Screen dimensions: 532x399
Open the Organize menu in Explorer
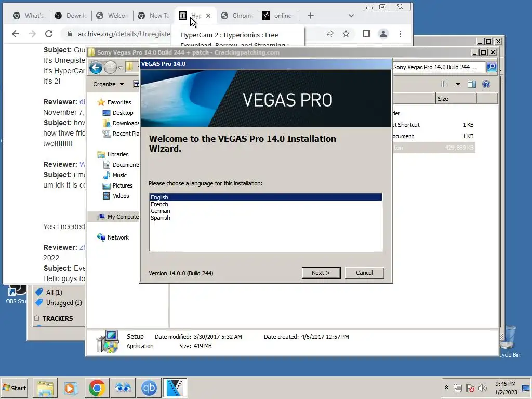[x=108, y=84]
